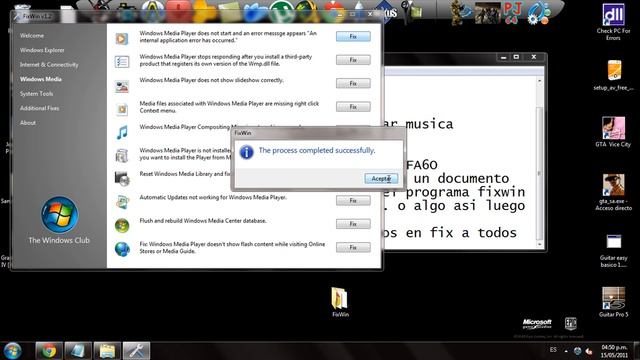Screen dimensions: 640x360
Task: Open the About section
Action: [28, 122]
